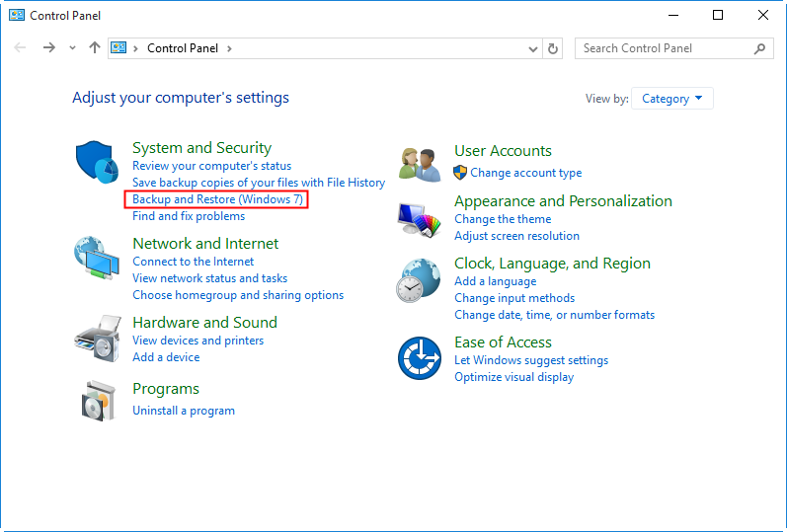787x532 pixels.
Task: Click the Network and Internet globe icon
Action: [x=97, y=259]
